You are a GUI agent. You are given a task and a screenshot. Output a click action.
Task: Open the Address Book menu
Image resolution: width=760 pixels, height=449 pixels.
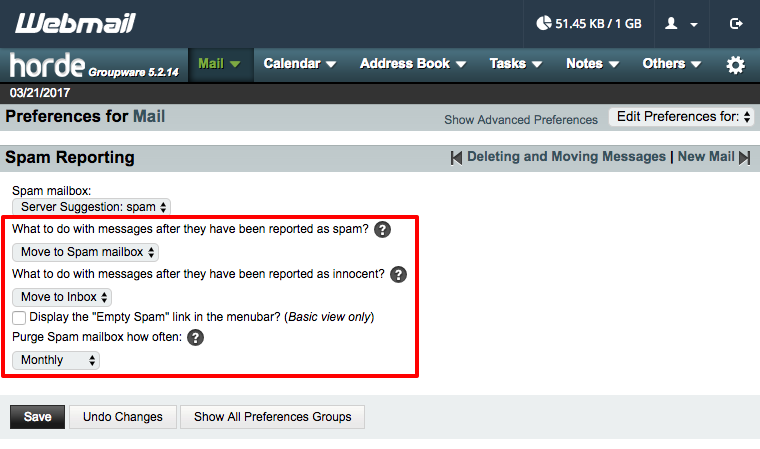413,64
